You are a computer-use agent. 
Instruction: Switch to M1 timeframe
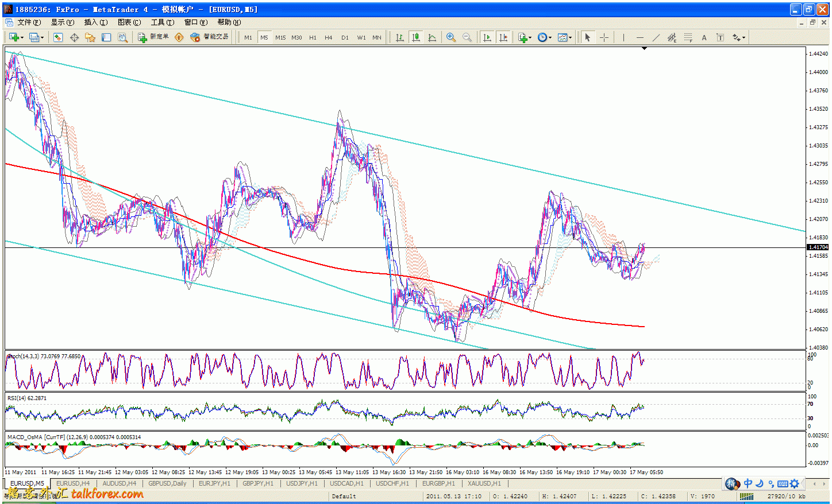coord(248,37)
